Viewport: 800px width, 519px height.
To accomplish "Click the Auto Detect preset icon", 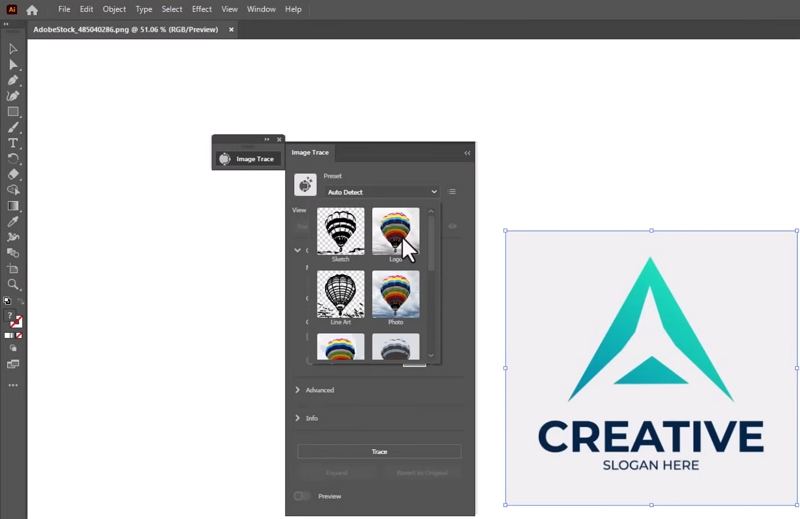I will (x=305, y=185).
